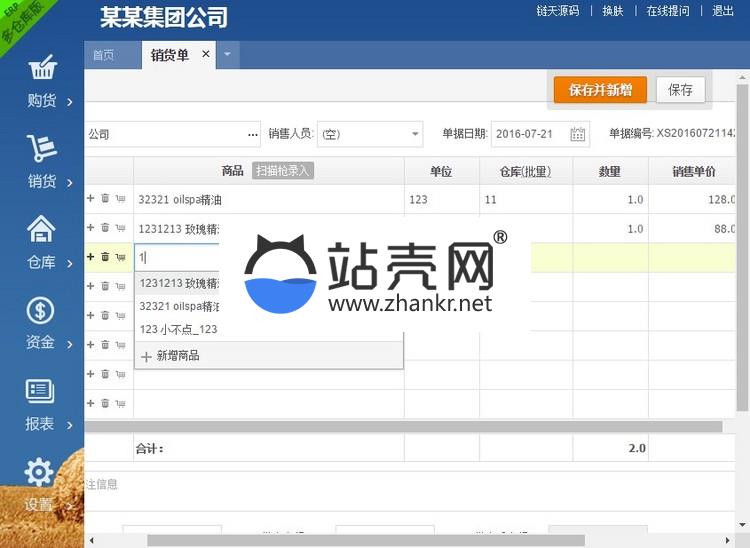Click 新增商品 in the suggestion list
This screenshot has width=750, height=548.
[177, 355]
